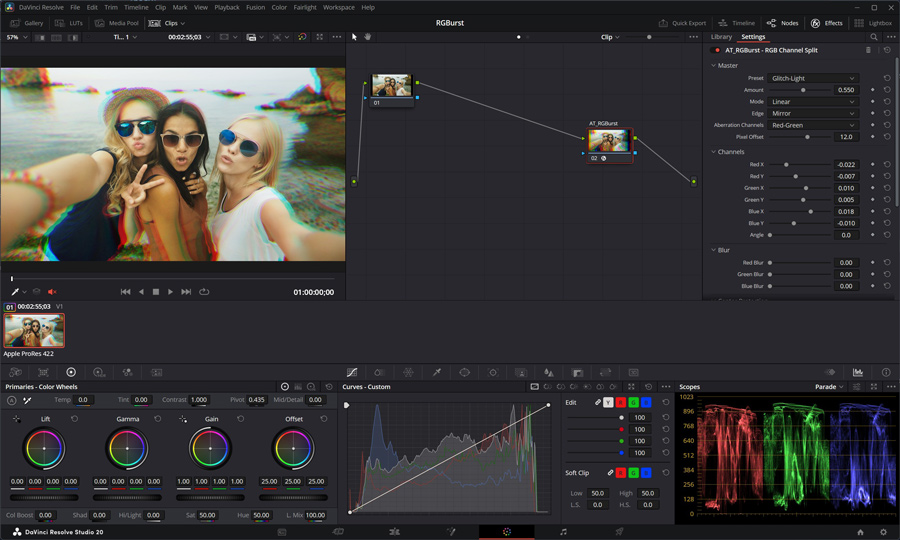Open the Lightbox view
Image resolution: width=900 pixels, height=540 pixels.
873,23
